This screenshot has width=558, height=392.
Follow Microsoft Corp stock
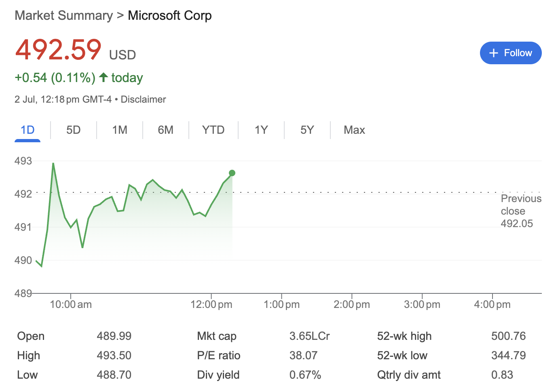tap(511, 53)
